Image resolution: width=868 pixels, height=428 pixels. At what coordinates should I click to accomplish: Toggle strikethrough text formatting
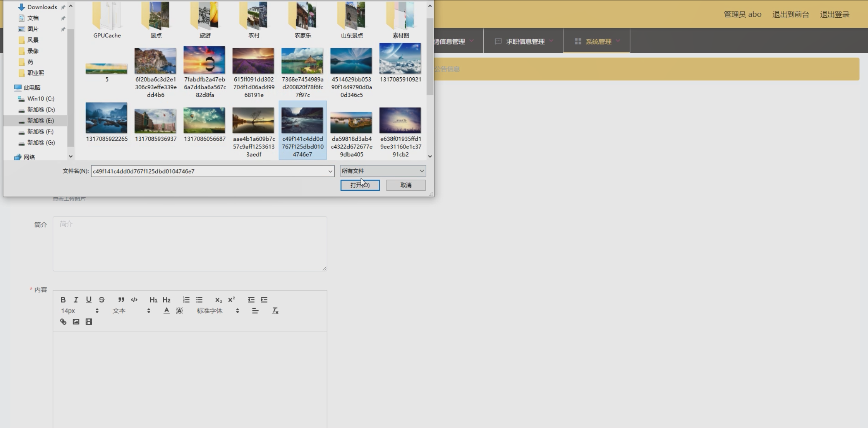coord(101,300)
